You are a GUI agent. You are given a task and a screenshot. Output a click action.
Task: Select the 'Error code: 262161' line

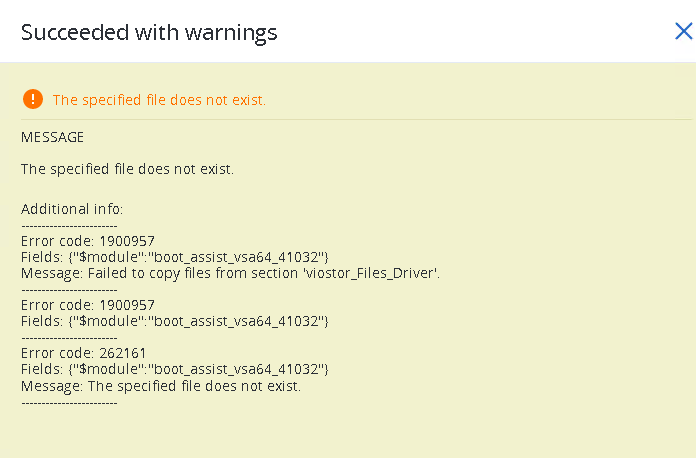84,353
